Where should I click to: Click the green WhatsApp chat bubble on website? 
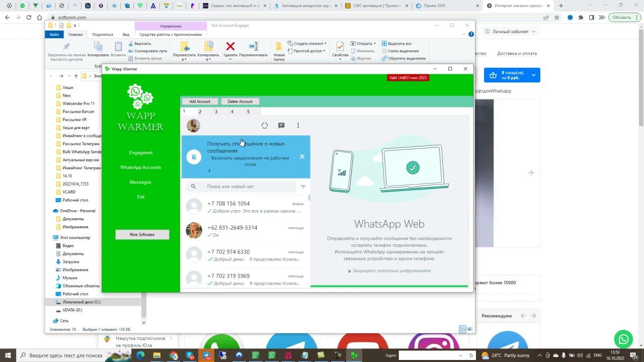pyautogui.click(x=624, y=338)
